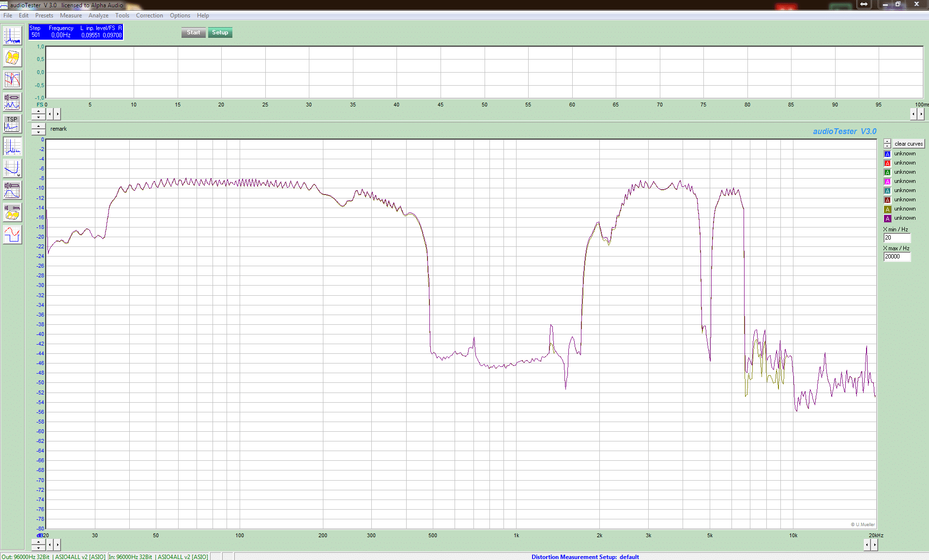Click the stepper beside clear curves

point(887,144)
